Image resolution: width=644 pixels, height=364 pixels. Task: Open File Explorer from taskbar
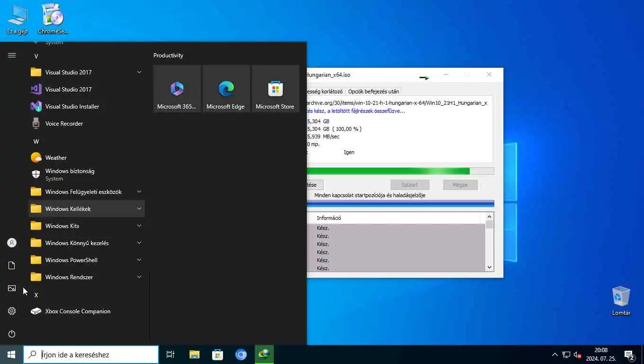[x=194, y=355]
